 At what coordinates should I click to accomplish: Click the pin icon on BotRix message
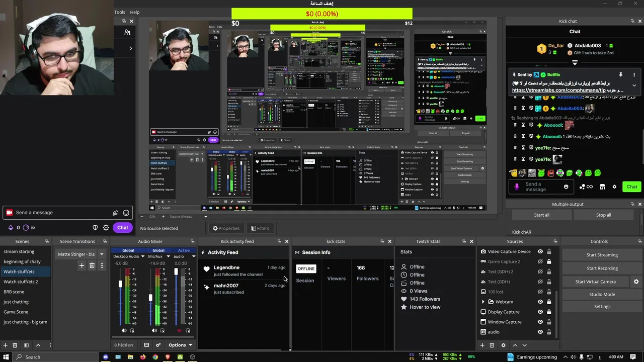point(621,74)
